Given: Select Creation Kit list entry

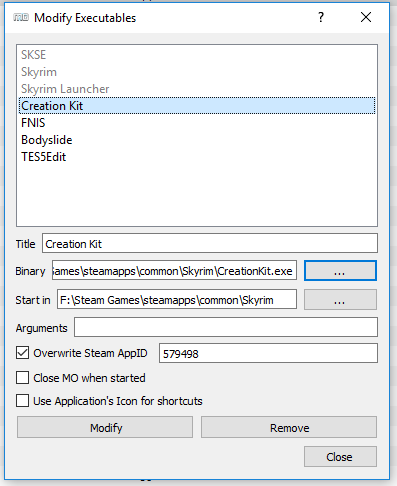Looking at the screenshot, I should pyautogui.click(x=197, y=106).
